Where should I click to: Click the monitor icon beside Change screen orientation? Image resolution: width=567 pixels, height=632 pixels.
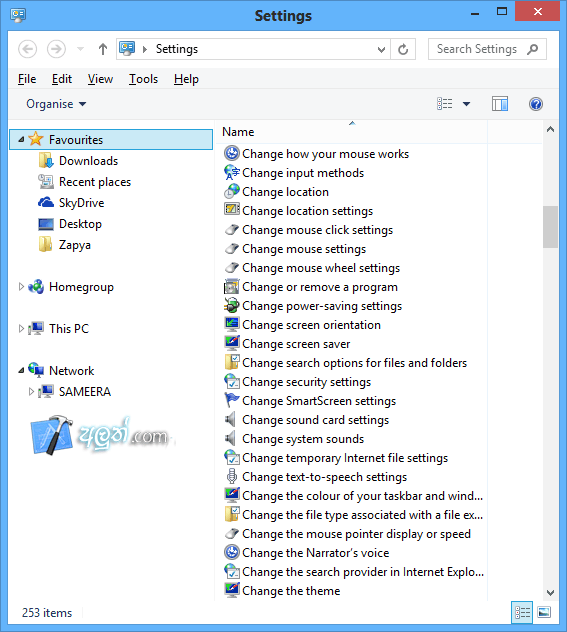(x=232, y=324)
